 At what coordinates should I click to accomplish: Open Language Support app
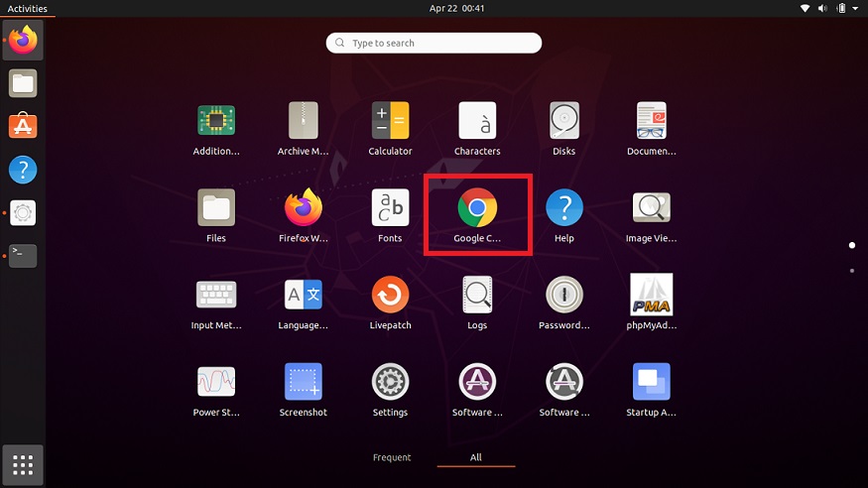click(303, 295)
